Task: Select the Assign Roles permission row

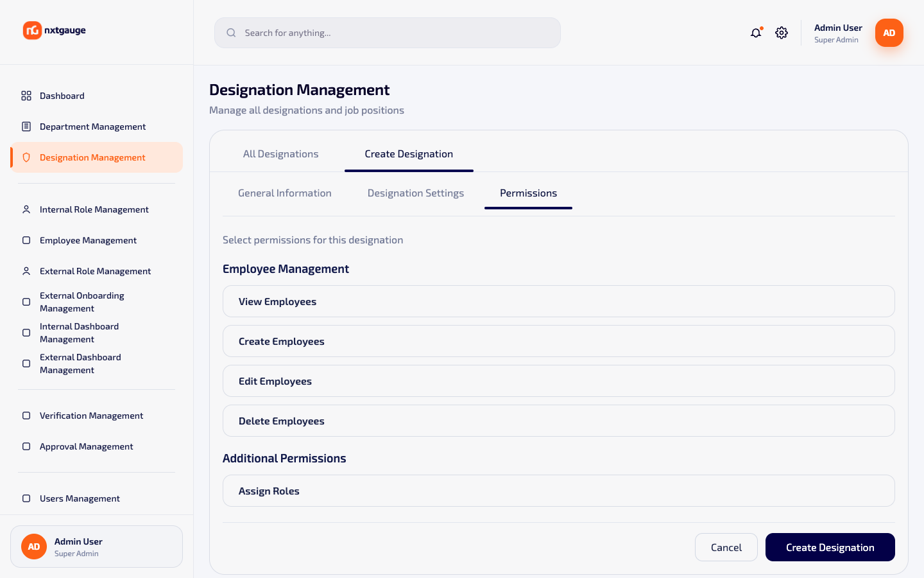Action: click(559, 491)
